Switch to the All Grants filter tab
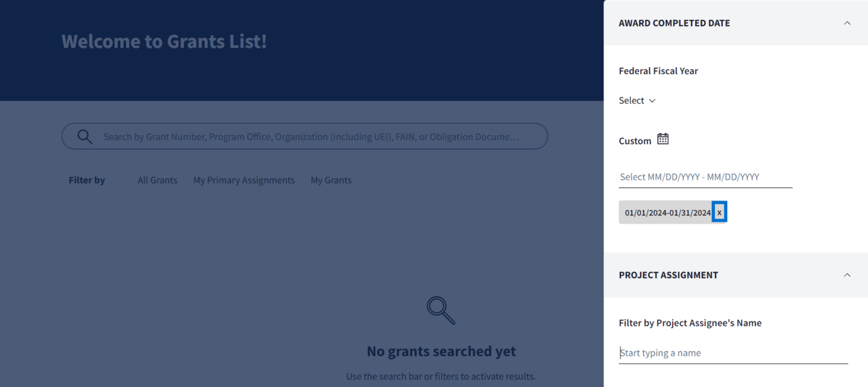This screenshot has width=868, height=387. point(157,180)
